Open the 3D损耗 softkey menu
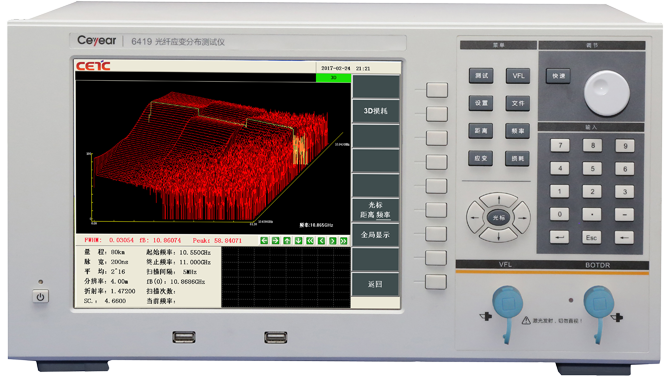 pos(375,111)
